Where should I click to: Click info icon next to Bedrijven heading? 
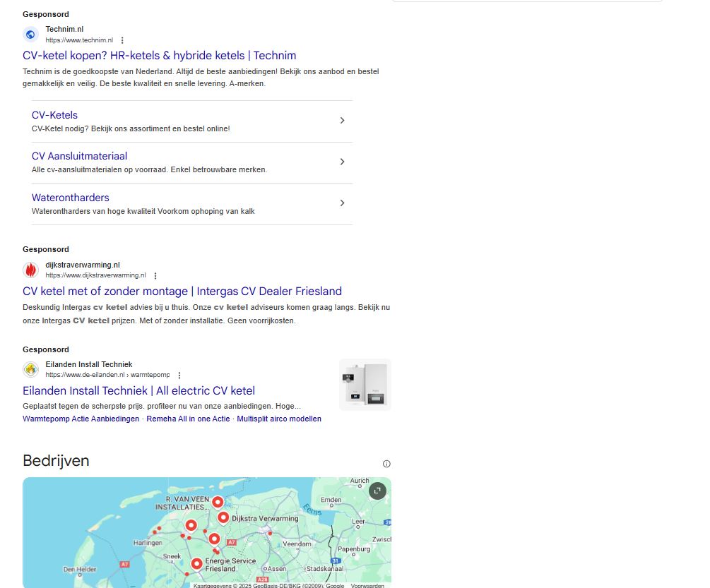point(386,464)
